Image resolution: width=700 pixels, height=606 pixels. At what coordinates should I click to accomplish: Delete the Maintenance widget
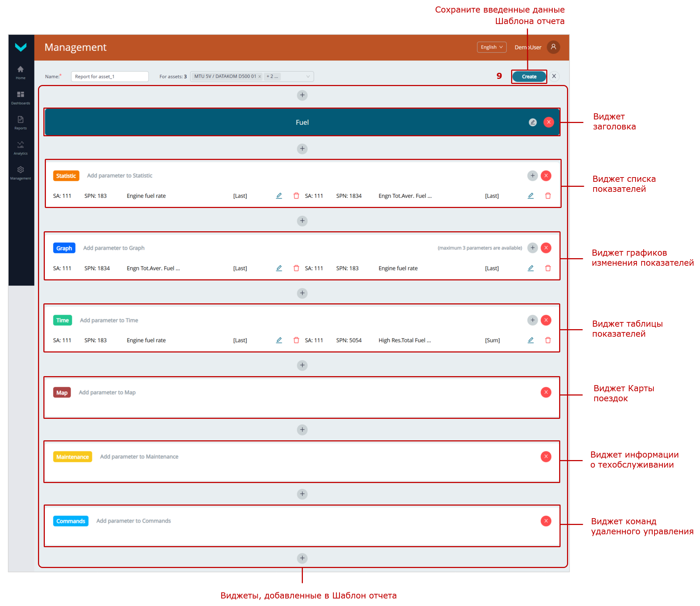click(546, 456)
